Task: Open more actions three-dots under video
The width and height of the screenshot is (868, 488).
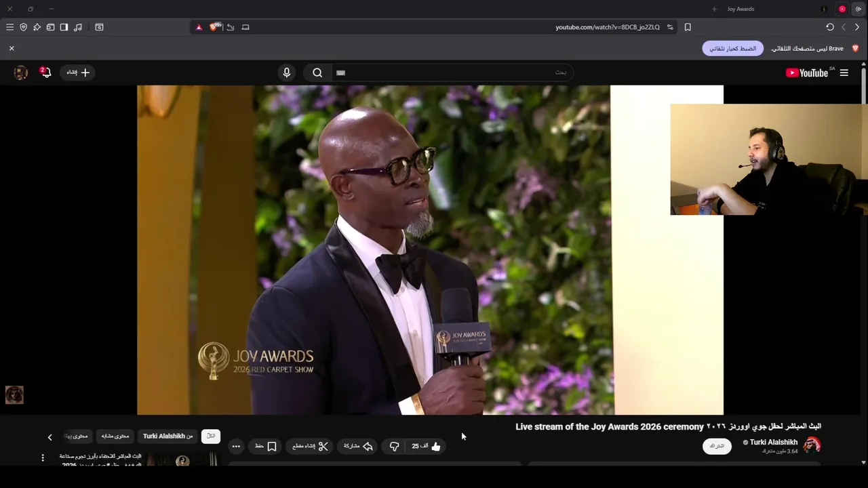Action: (236, 446)
